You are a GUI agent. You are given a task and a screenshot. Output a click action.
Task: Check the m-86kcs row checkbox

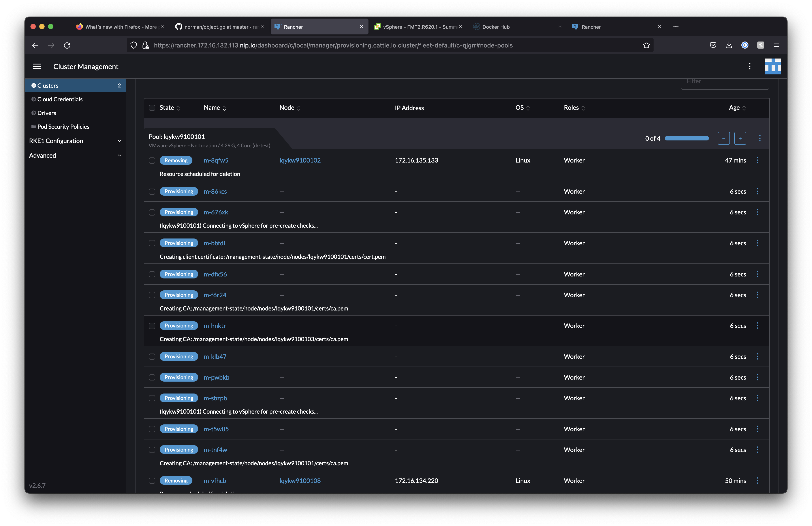click(152, 192)
